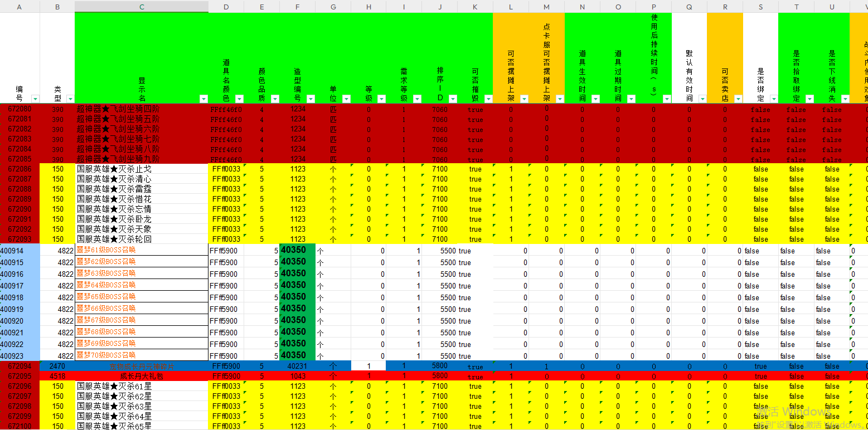Expand the 显示名 column filter
The width and height of the screenshot is (868, 430).
[203, 99]
